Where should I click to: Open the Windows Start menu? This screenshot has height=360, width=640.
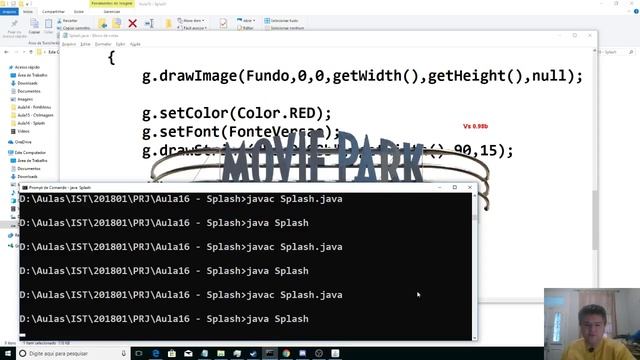click(8, 353)
